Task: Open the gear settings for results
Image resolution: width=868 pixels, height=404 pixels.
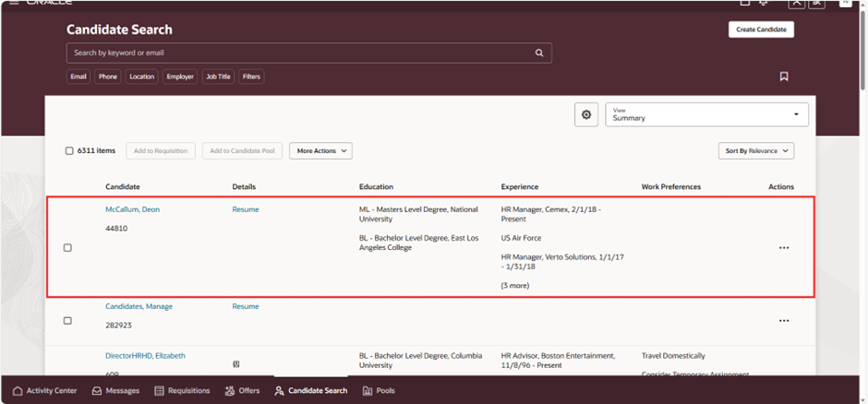Action: click(586, 115)
